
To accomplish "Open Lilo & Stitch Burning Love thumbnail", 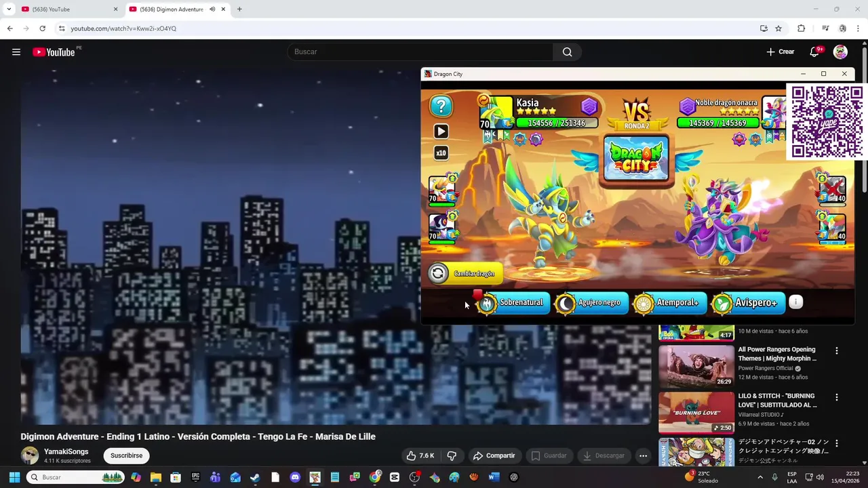I will point(696,413).
